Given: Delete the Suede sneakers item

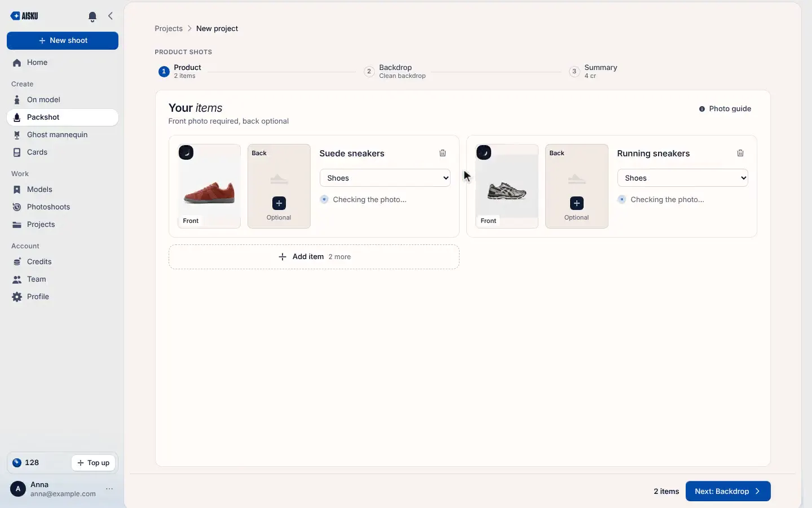Looking at the screenshot, I should tap(443, 153).
